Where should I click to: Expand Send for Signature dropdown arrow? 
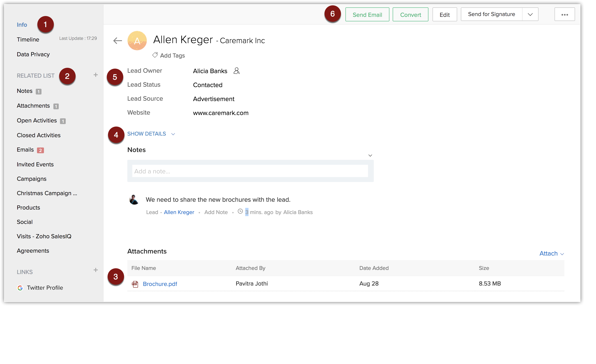pyautogui.click(x=530, y=15)
